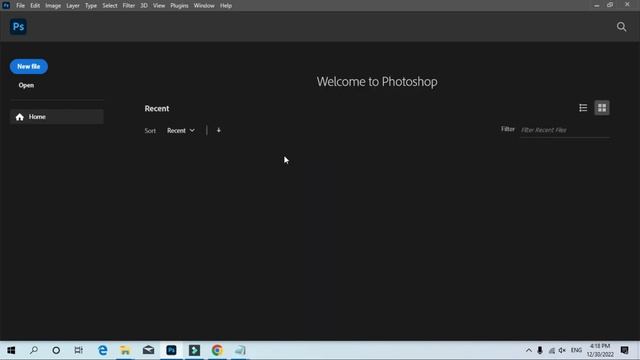Screen dimensions: 640x360
Task: Open the Select menu
Action: pos(110,6)
